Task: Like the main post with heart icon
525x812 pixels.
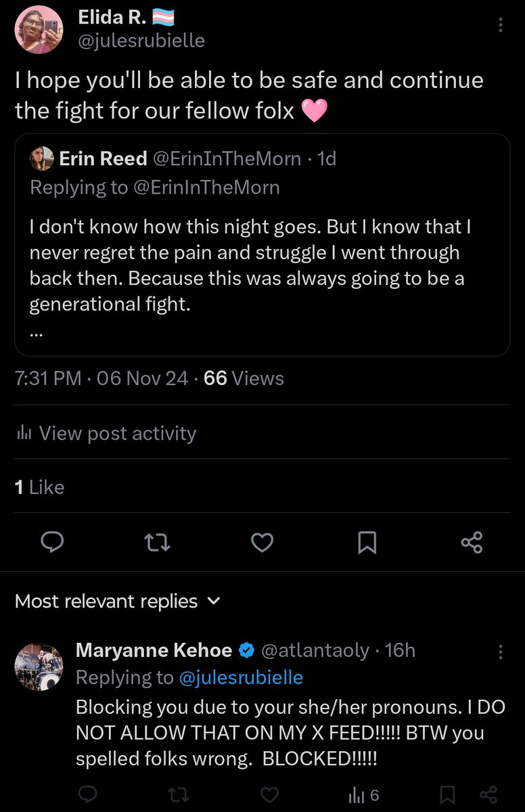Action: point(262,542)
